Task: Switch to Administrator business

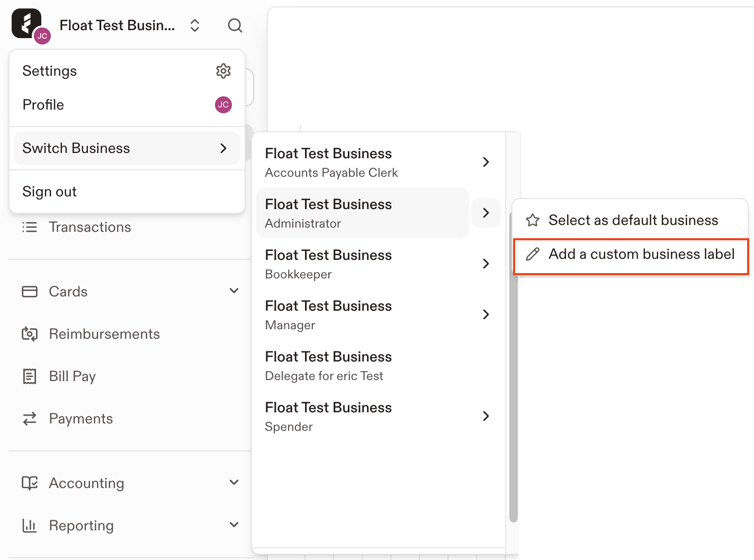Action: pos(363,213)
